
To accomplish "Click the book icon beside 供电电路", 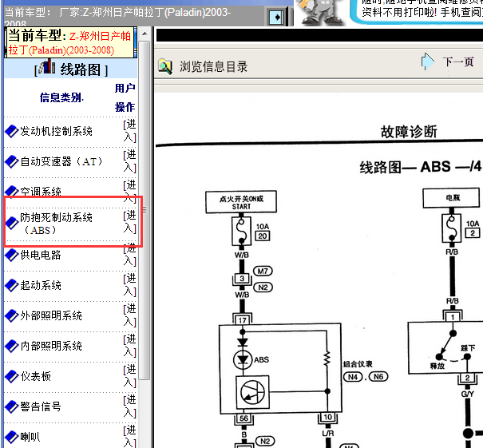I will [x=12, y=256].
